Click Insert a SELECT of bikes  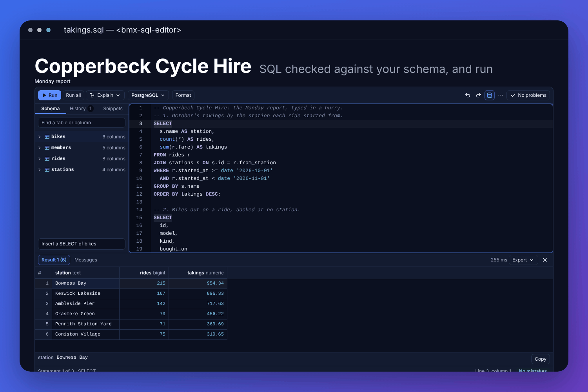[x=82, y=244]
